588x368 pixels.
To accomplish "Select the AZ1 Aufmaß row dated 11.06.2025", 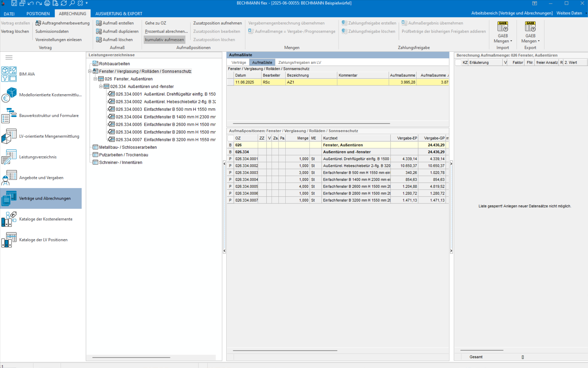I will [x=338, y=82].
